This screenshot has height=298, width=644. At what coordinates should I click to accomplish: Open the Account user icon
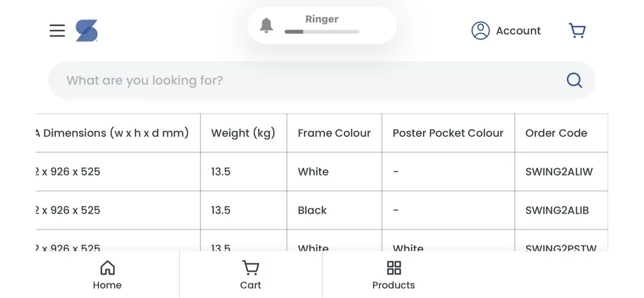coord(480,31)
